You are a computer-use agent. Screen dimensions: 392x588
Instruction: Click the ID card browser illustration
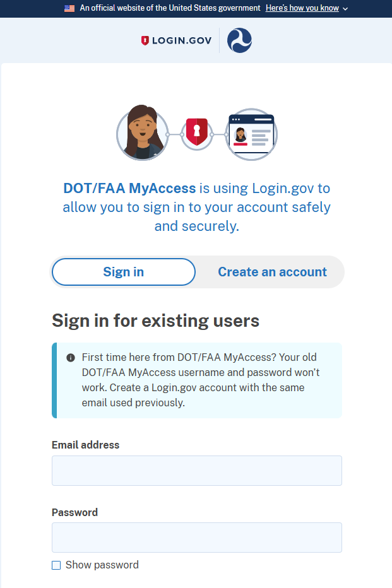(x=251, y=134)
